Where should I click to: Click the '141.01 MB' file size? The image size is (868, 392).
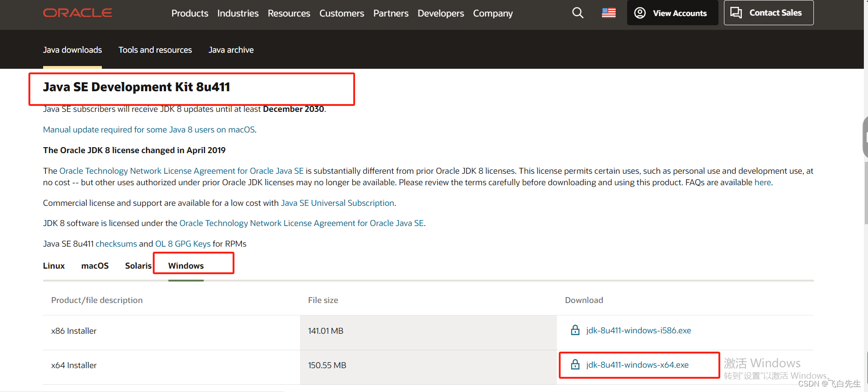click(x=326, y=331)
